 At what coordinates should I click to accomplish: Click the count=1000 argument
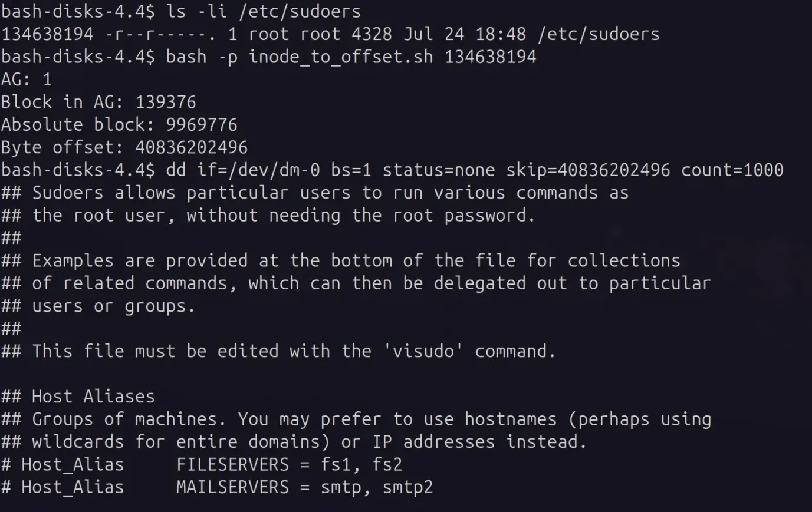tap(732, 170)
